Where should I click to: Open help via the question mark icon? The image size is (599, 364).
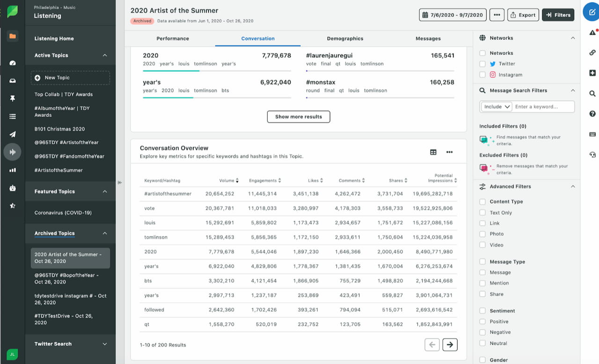tap(592, 113)
